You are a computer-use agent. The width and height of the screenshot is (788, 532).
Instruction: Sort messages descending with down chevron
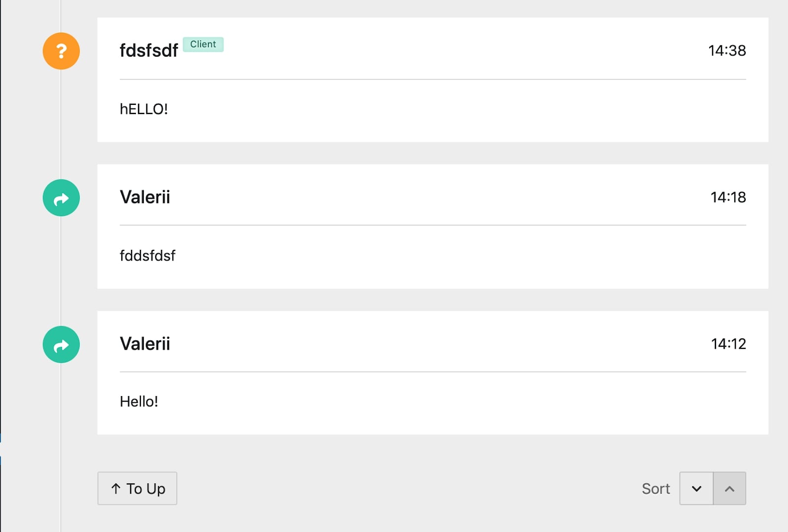pos(696,488)
